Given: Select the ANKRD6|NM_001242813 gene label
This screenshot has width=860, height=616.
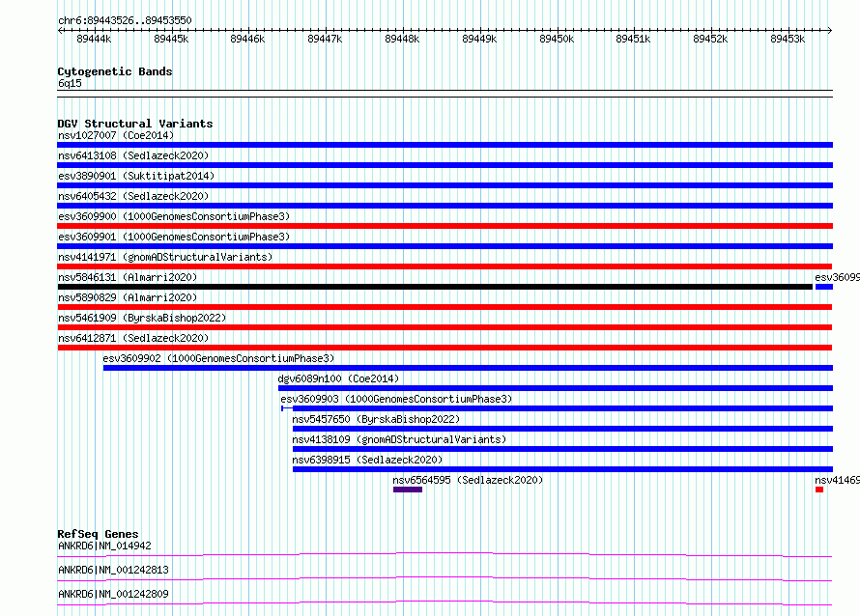Looking at the screenshot, I should pyautogui.click(x=113, y=570).
